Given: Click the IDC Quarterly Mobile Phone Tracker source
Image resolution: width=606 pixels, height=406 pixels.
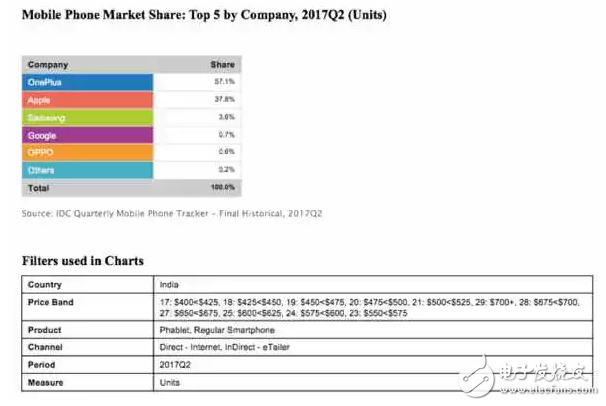Looking at the screenshot, I should pyautogui.click(x=172, y=213).
